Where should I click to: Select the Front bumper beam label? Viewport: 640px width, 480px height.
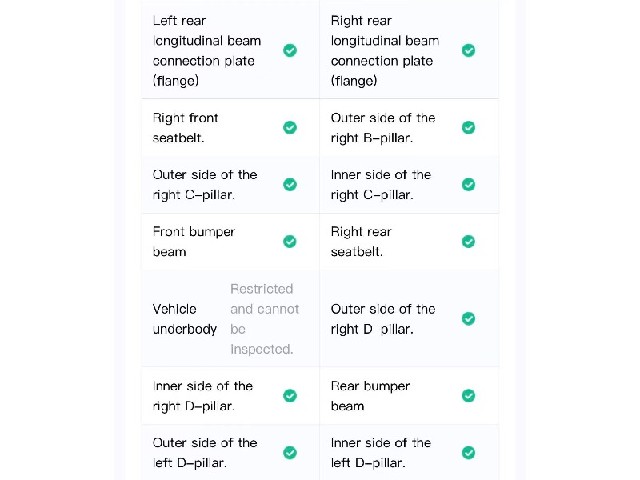[x=194, y=242]
